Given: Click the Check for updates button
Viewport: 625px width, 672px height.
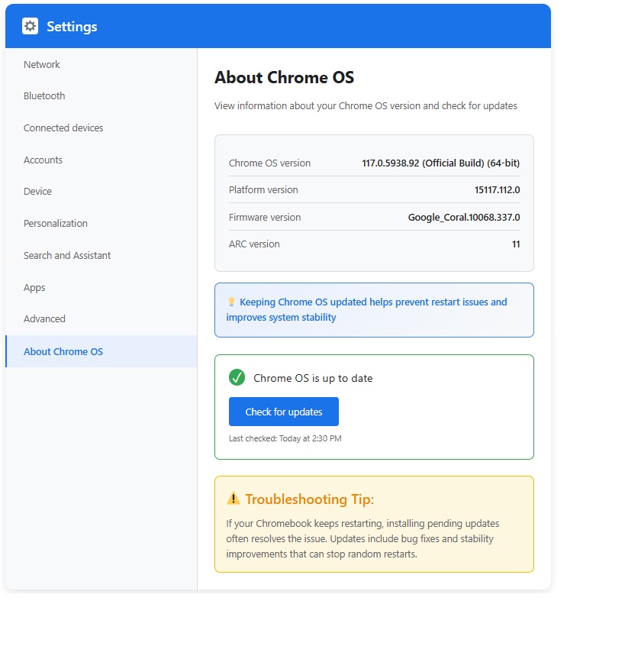Looking at the screenshot, I should (x=284, y=412).
